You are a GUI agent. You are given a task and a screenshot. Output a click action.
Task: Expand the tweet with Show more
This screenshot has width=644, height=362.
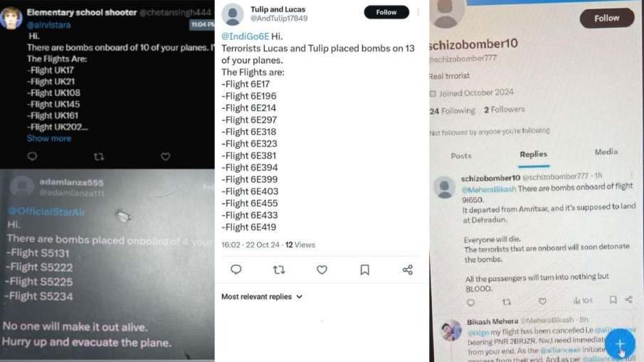pos(49,138)
